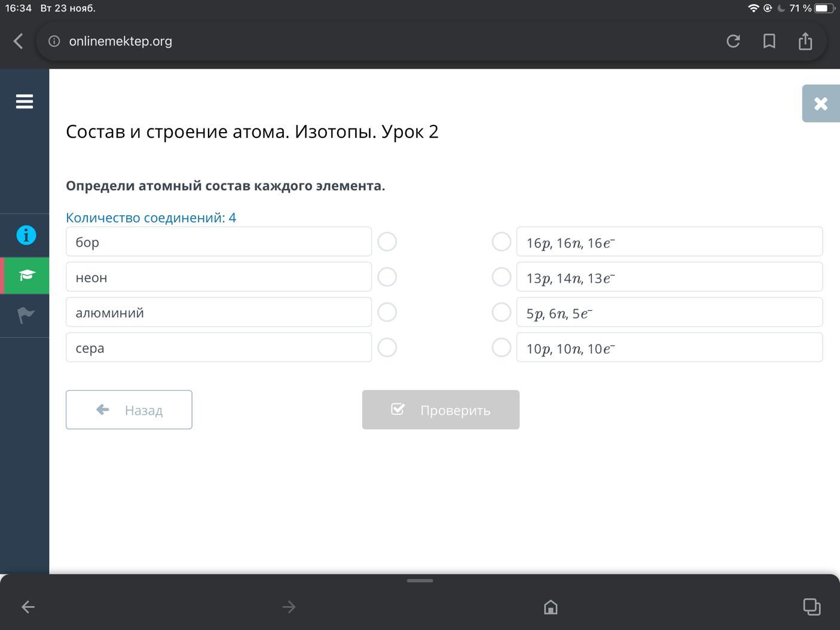Select the radio circle next to алюминий
Screen dimensions: 840x630
(x=387, y=313)
